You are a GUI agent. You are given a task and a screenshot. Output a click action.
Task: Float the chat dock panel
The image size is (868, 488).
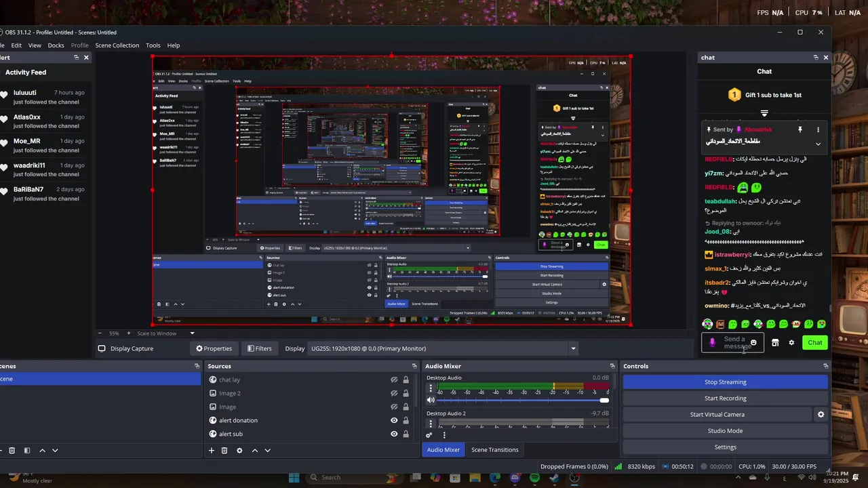coord(815,58)
